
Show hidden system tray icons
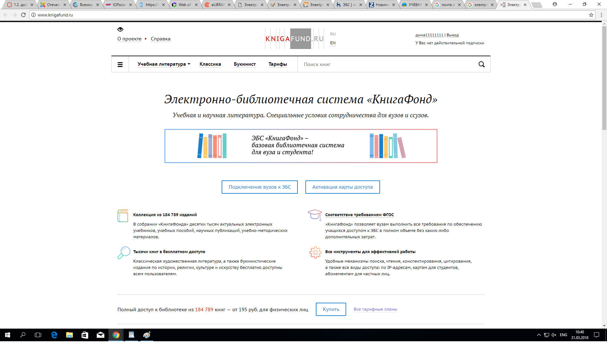click(539, 335)
